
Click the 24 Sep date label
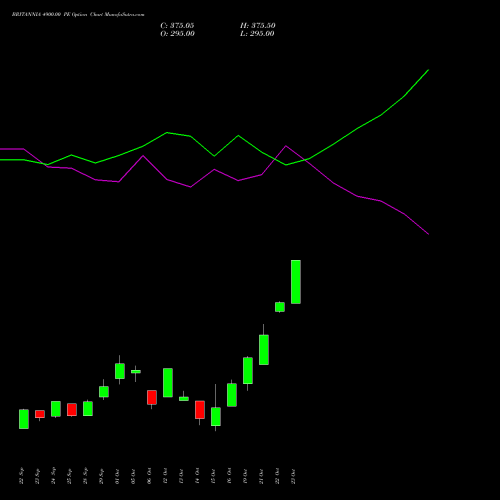tap(54, 476)
